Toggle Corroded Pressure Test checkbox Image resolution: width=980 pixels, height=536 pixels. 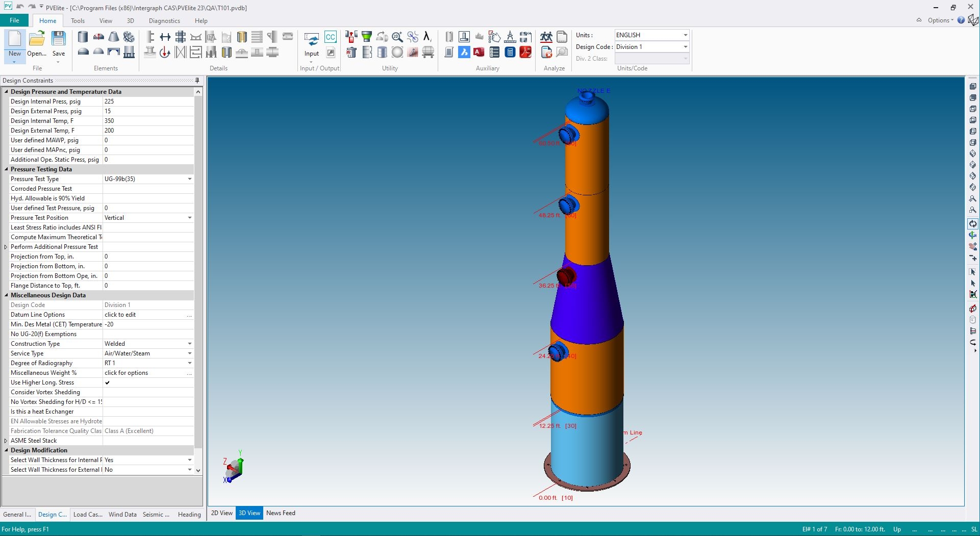coord(148,189)
